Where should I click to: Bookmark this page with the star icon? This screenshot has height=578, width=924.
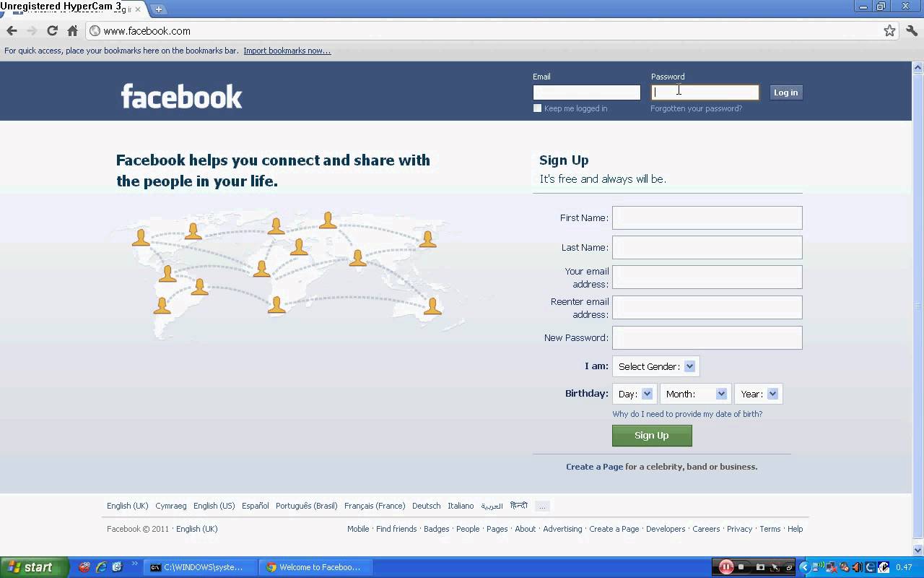(889, 31)
